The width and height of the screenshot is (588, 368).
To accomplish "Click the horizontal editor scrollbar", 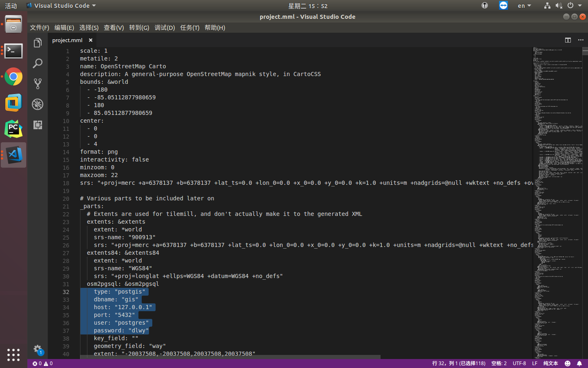I will pyautogui.click(x=230, y=357).
